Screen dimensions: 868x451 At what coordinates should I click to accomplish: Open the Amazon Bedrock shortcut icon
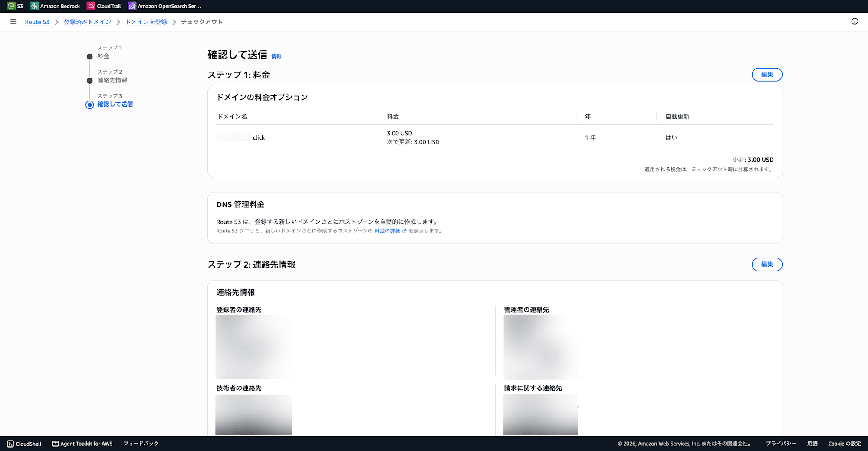tap(34, 6)
